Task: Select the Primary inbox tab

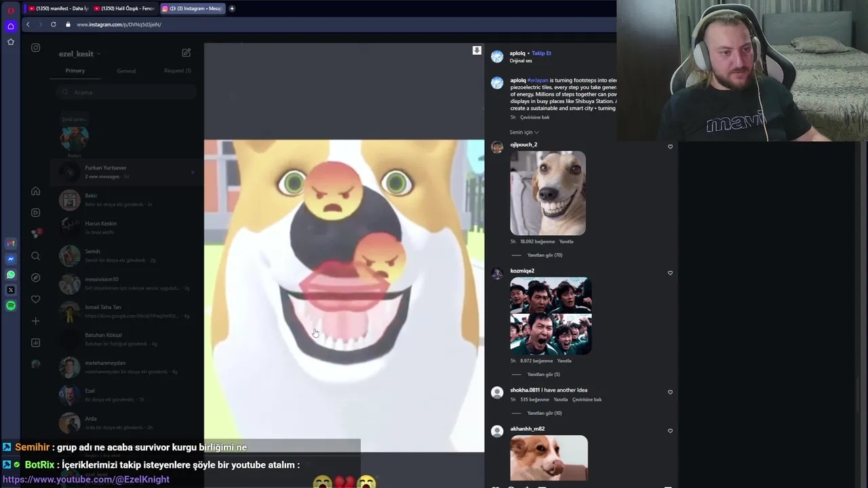Action: [x=75, y=70]
